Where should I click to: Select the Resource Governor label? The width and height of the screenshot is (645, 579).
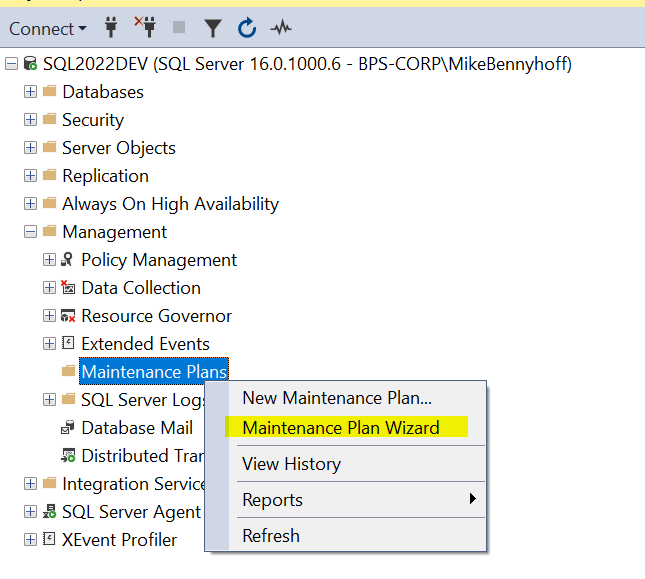coord(156,316)
